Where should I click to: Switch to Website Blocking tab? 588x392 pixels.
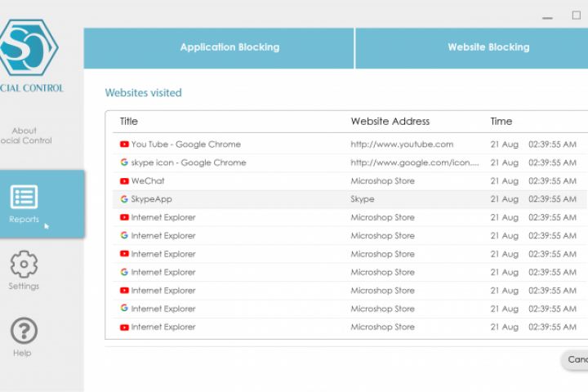[488, 47]
